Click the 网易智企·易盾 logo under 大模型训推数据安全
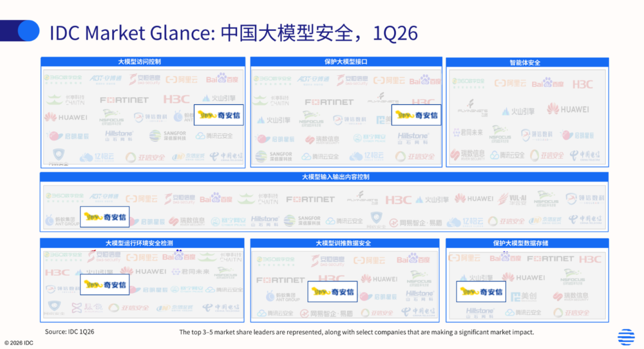 coord(326,314)
